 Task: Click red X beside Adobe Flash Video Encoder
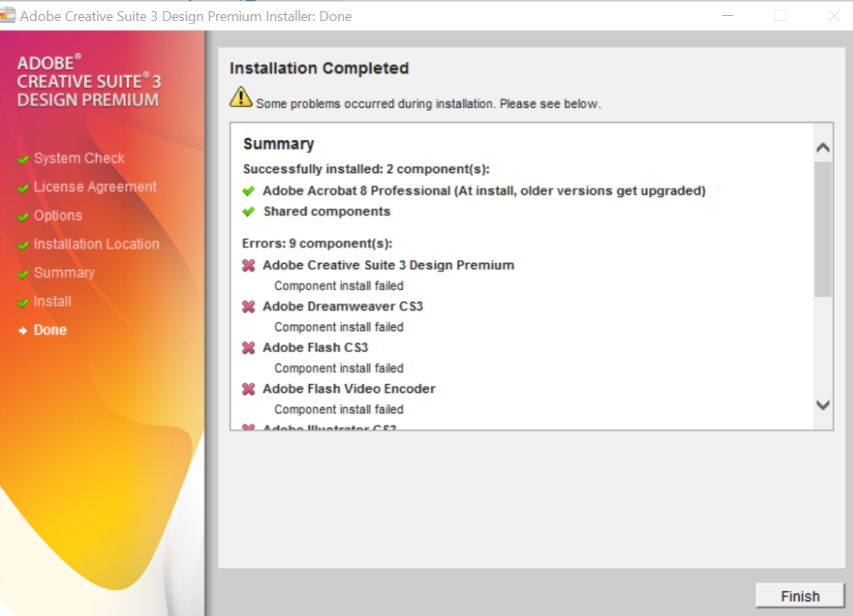click(x=249, y=389)
